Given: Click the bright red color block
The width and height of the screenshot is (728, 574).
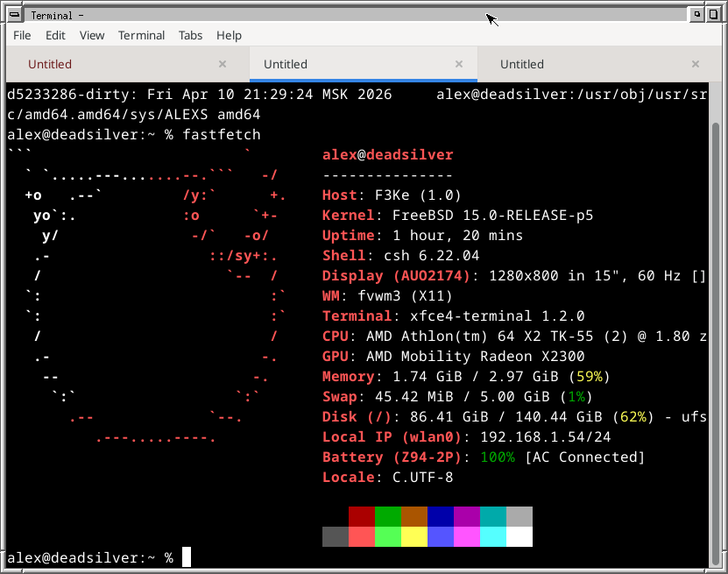Looking at the screenshot, I should point(362,536).
